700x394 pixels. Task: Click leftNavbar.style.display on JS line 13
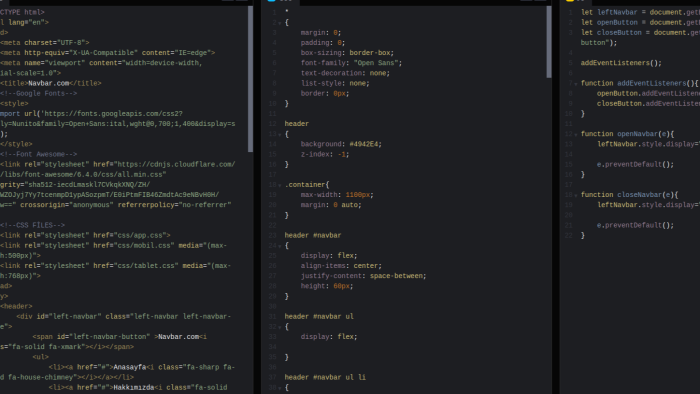point(648,144)
